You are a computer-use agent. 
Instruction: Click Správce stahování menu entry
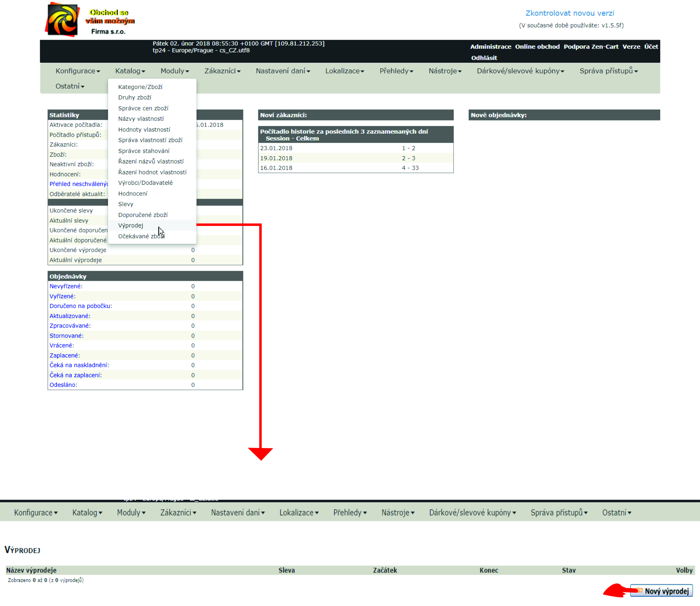pos(144,151)
